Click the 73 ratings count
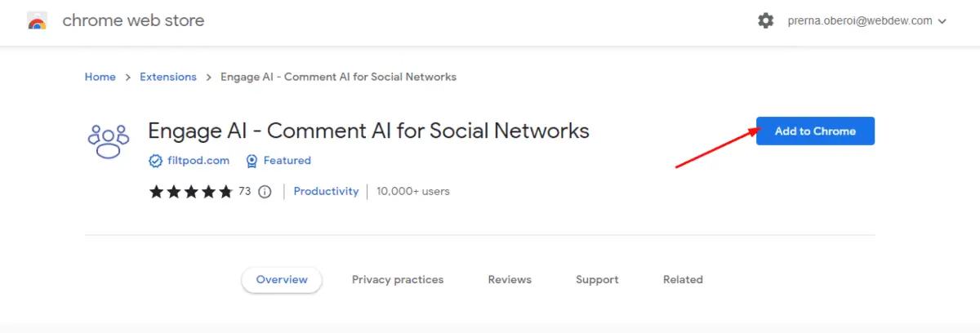The image size is (980, 333). (x=244, y=191)
